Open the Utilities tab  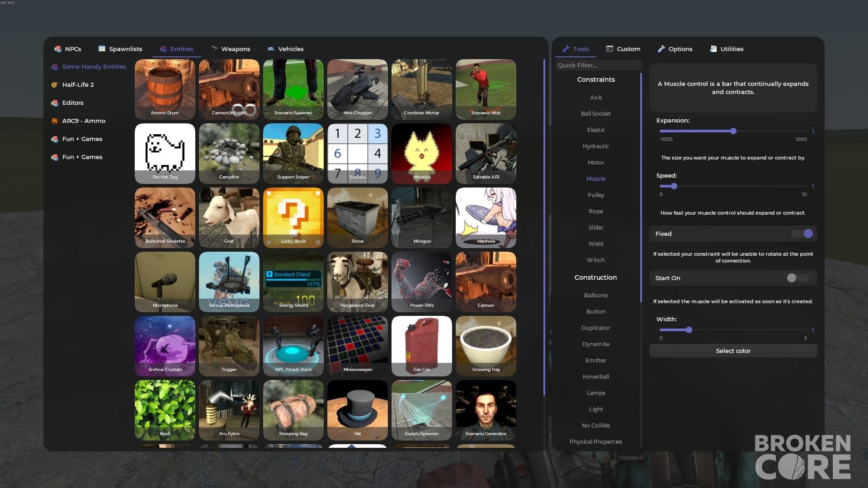pyautogui.click(x=726, y=49)
